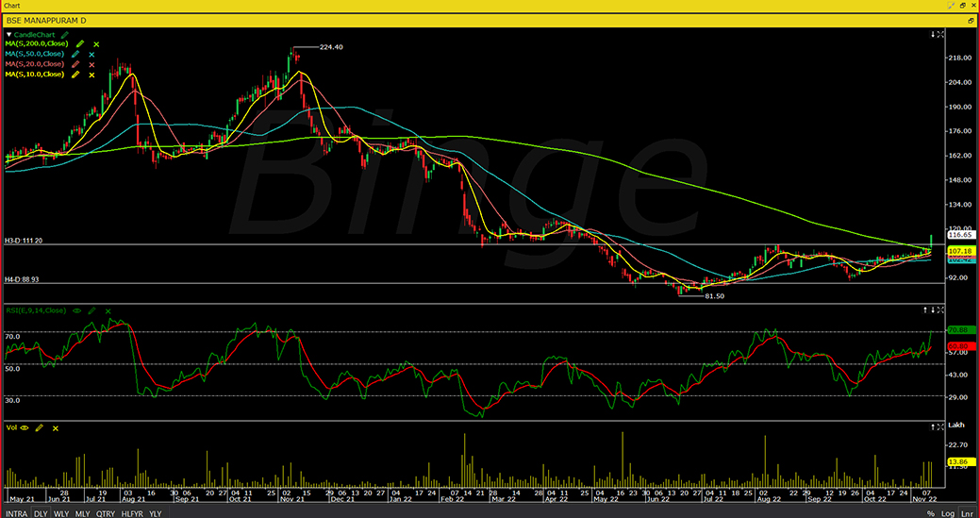Select the DLY timeframe tab
Screen dimensions: 980x518
pos(41,513)
